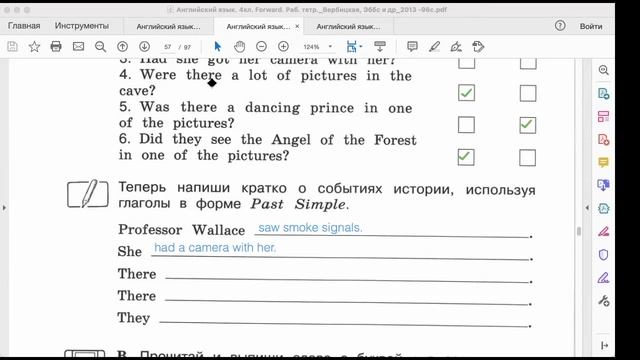Uncheck second box for question 5
The width and height of the screenshot is (640, 360).
(527, 125)
